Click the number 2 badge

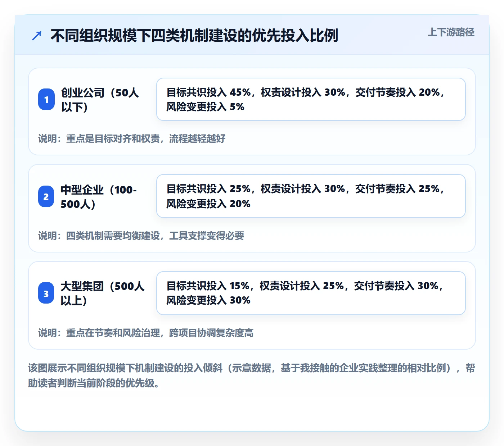tap(46, 196)
